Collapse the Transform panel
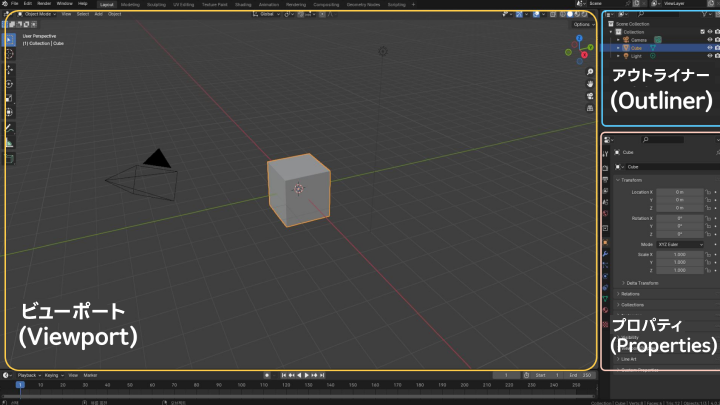This screenshot has width=720, height=405. tap(629, 180)
